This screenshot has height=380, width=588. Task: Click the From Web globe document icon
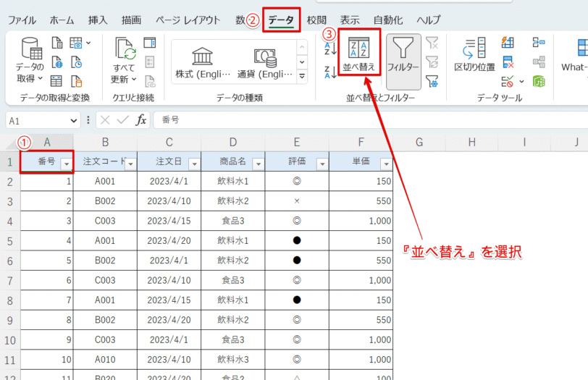pyautogui.click(x=57, y=62)
